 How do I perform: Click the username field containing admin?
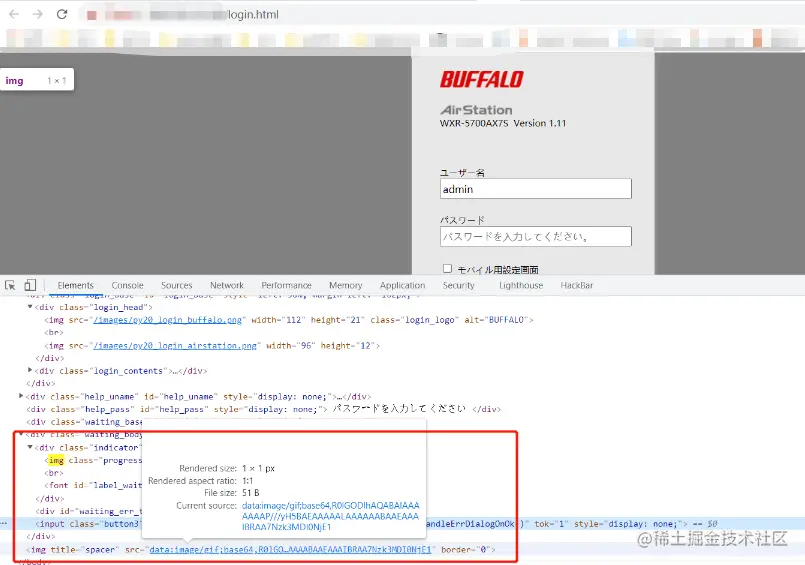pyautogui.click(x=536, y=189)
